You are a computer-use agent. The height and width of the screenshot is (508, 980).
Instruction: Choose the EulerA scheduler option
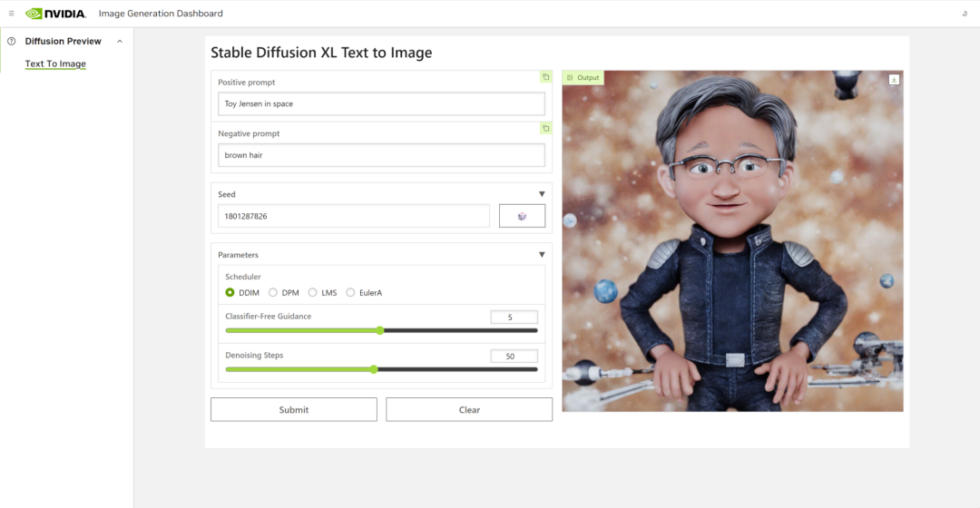coord(351,293)
